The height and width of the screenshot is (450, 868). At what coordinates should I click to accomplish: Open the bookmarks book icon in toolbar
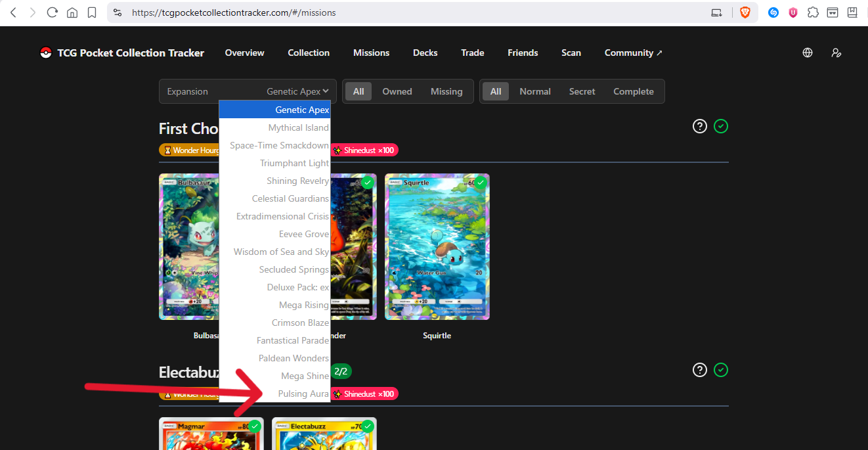click(x=852, y=12)
